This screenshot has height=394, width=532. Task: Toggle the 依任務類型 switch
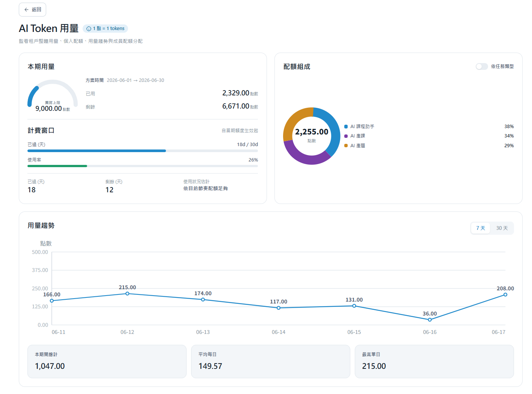pyautogui.click(x=482, y=66)
